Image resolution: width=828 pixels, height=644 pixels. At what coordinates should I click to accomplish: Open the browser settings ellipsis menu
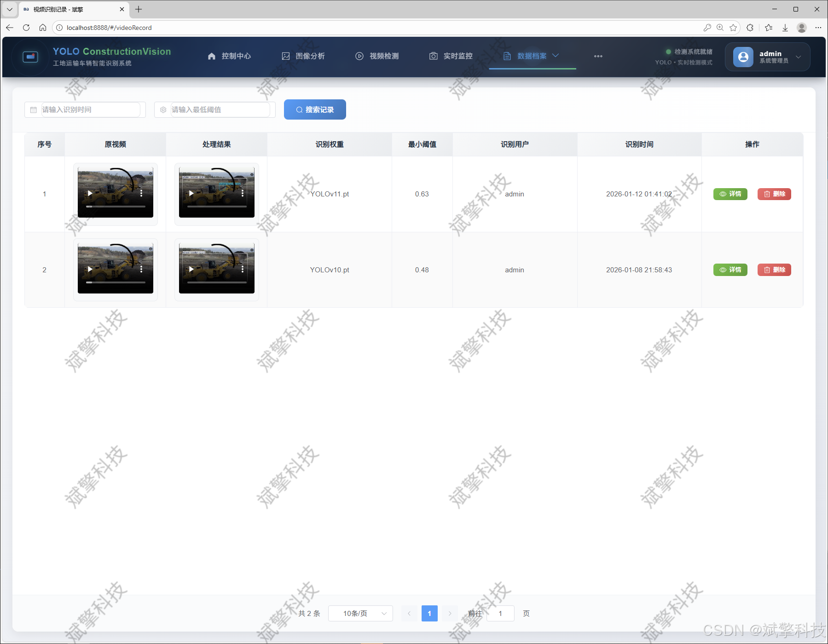818,28
